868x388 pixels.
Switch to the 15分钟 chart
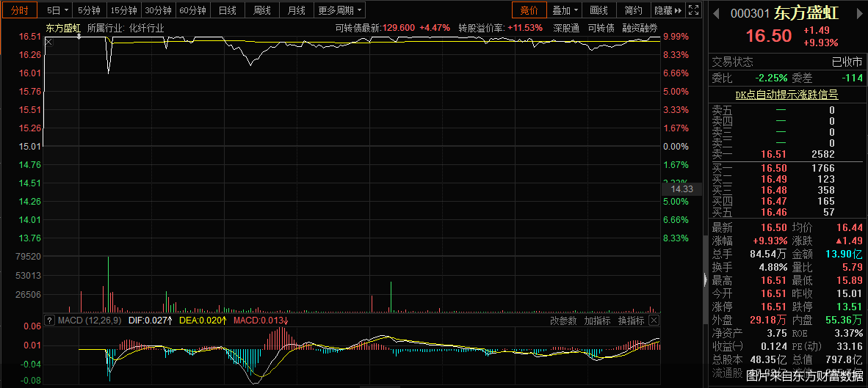pos(123,10)
